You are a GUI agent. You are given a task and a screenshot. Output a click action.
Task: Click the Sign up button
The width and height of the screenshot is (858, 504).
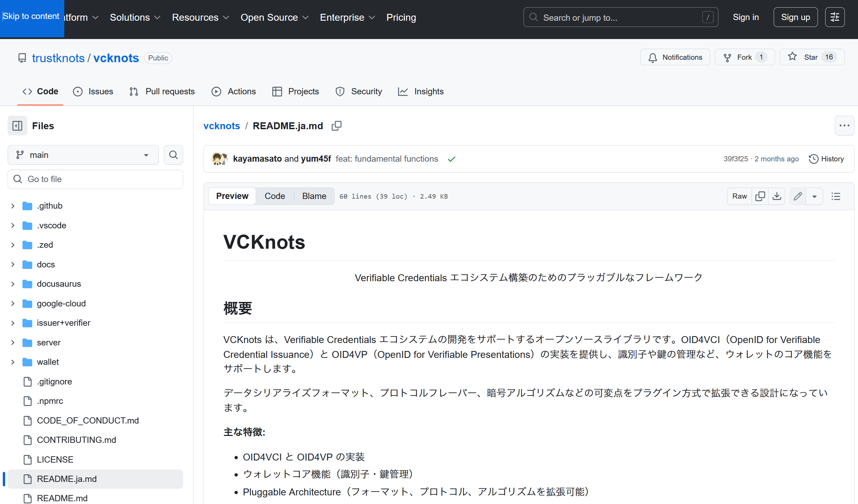tap(795, 17)
